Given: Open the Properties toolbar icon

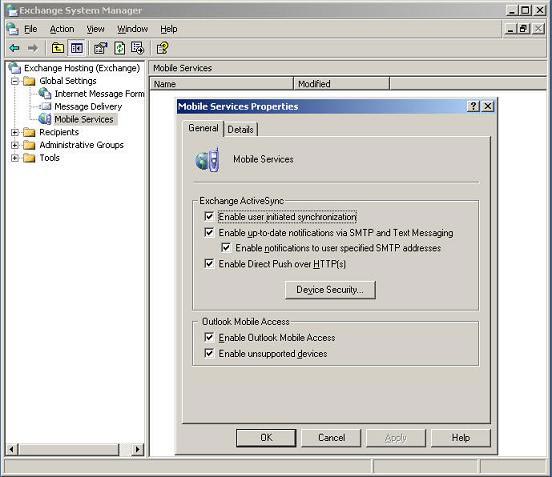Looking at the screenshot, I should 100,48.
